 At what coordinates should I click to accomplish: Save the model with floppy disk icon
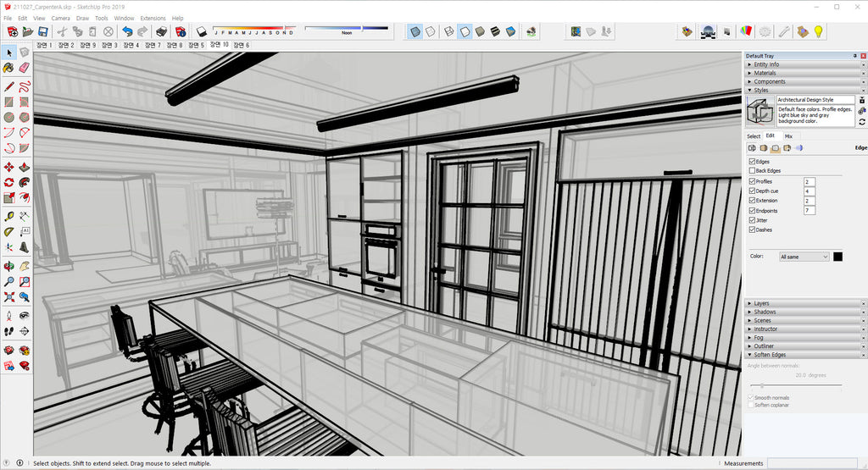coord(42,31)
